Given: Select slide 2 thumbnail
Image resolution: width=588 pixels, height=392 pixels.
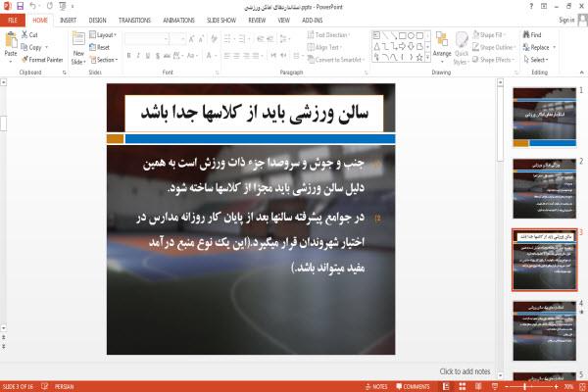Looking at the screenshot, I should point(545,188).
